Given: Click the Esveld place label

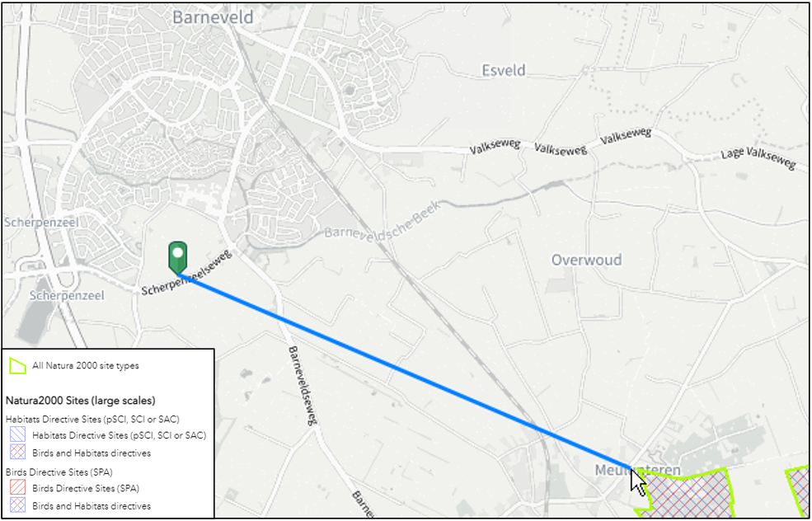Looking at the screenshot, I should coord(504,70).
